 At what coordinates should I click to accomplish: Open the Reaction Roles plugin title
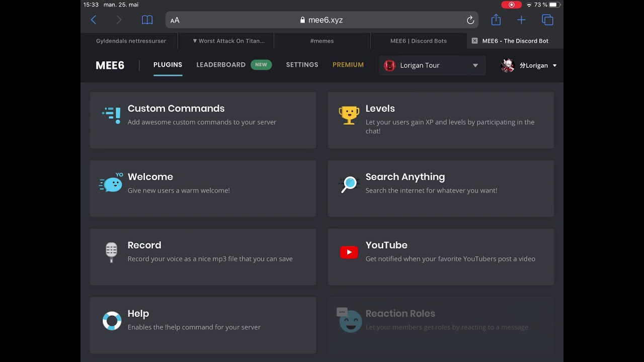pos(400,314)
